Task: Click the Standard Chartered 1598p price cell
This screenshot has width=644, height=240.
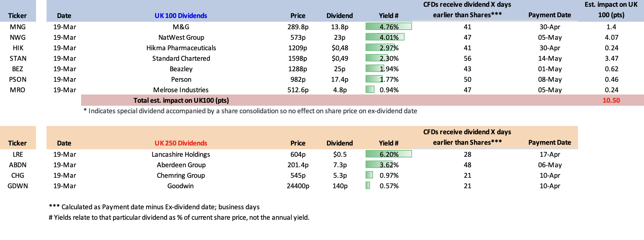Action: tap(298, 58)
